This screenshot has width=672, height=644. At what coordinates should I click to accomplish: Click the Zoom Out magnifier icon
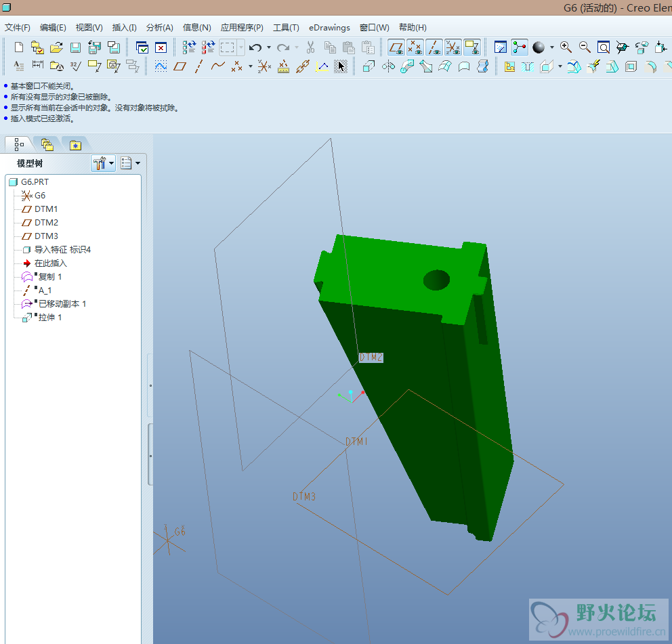click(584, 47)
